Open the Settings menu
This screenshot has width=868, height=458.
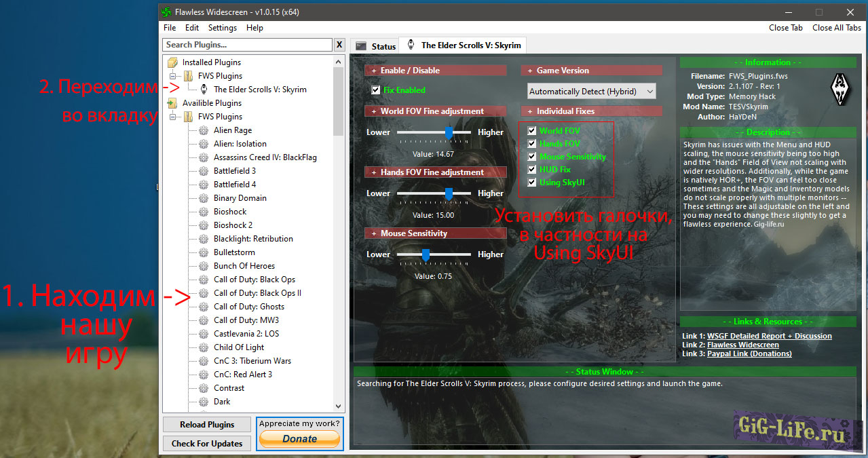point(222,28)
